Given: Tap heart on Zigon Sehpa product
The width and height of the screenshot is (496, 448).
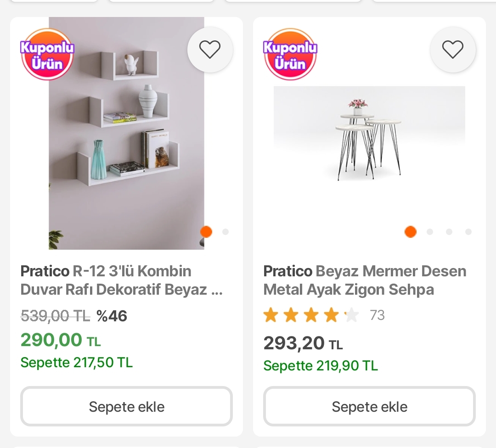Looking at the screenshot, I should (x=453, y=50).
